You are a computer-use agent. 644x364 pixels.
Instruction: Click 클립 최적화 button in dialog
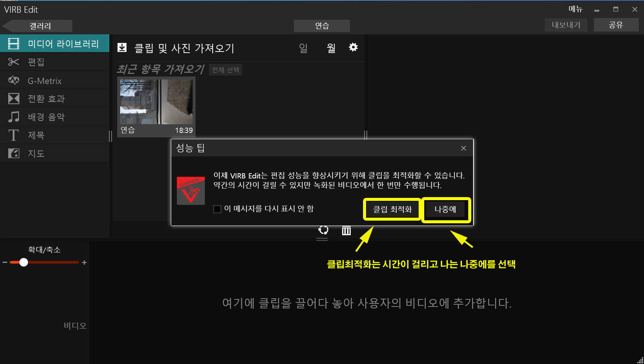393,209
